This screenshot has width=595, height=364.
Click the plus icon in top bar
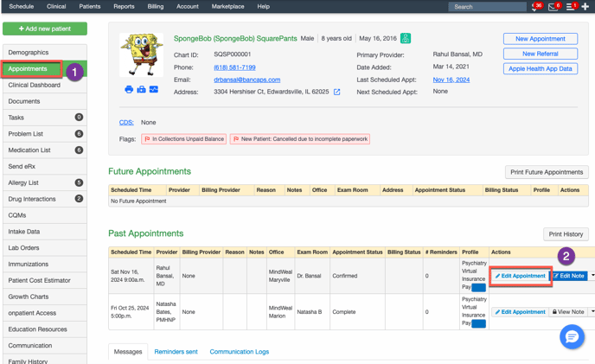pos(586,7)
